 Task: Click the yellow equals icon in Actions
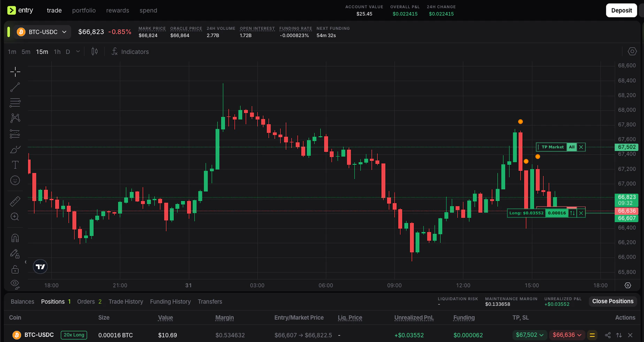coord(592,335)
